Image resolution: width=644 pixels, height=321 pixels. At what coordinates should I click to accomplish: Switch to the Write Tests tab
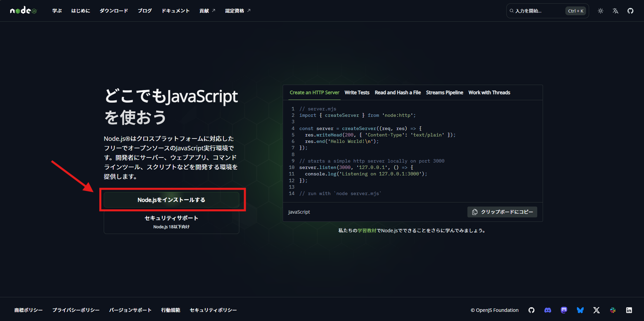click(x=357, y=92)
